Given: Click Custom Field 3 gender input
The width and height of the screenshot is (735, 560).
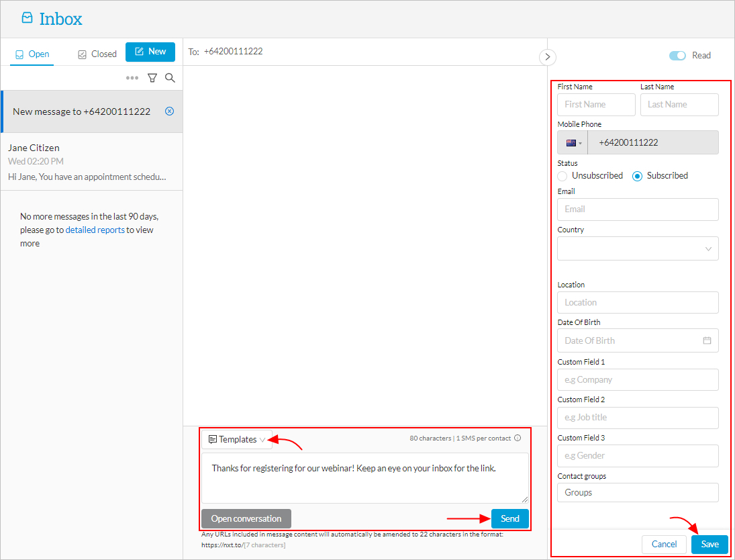Looking at the screenshot, I should pos(638,456).
